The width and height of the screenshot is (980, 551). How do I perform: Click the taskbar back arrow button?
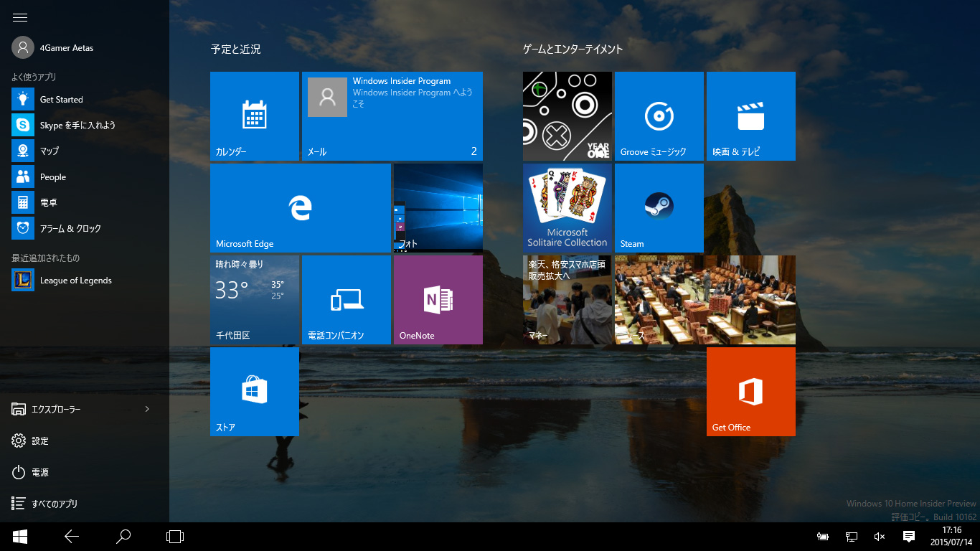72,537
